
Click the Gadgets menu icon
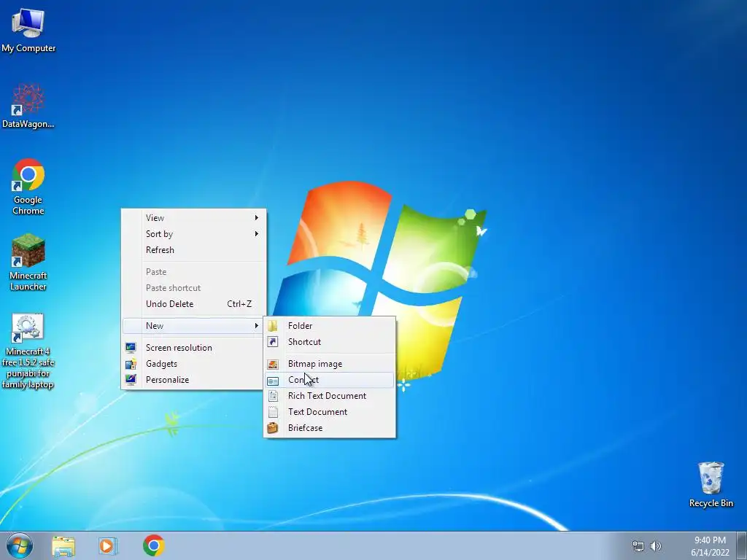tap(131, 364)
